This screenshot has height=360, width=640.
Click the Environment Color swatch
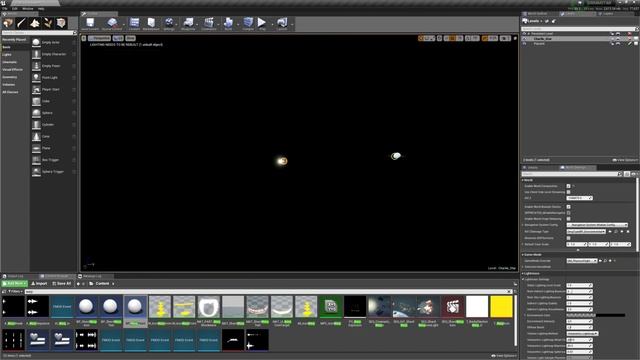[596, 316]
